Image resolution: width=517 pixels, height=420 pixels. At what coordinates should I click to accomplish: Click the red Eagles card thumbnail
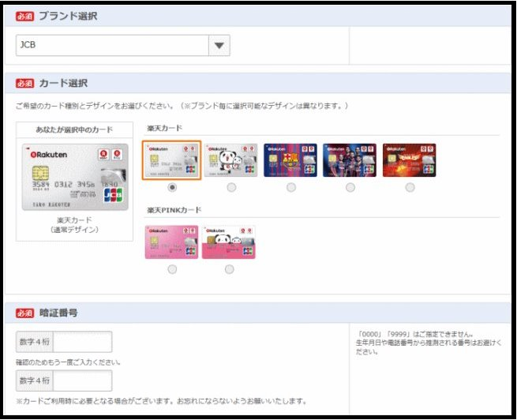pyautogui.click(x=409, y=160)
